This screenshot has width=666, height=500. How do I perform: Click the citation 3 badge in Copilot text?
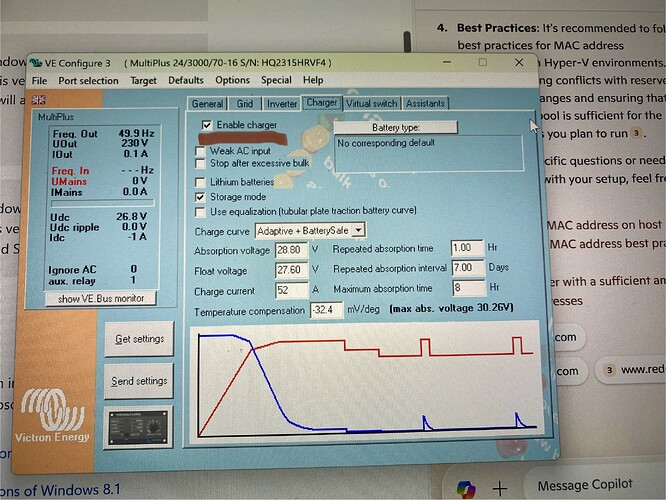coord(636,133)
